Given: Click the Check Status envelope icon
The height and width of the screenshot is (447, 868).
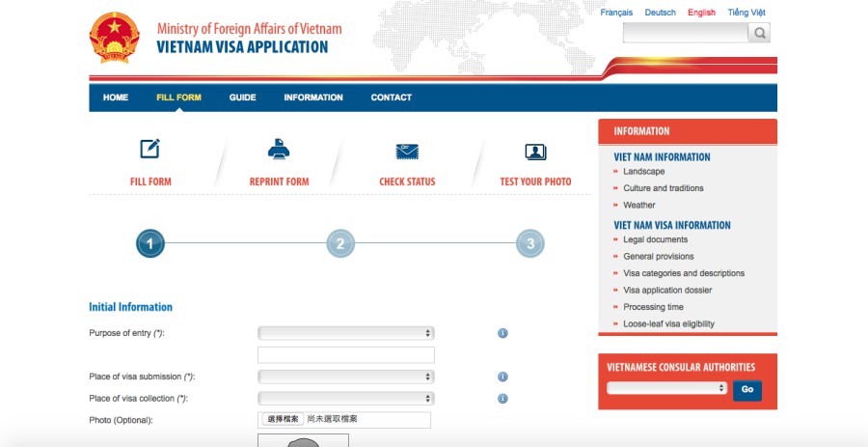Looking at the screenshot, I should tap(407, 151).
